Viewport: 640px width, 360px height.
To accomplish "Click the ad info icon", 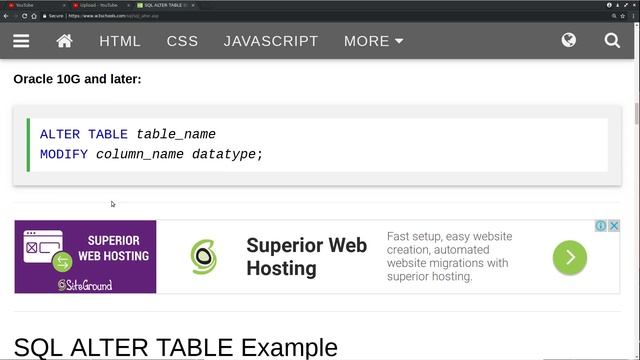I will (600, 226).
